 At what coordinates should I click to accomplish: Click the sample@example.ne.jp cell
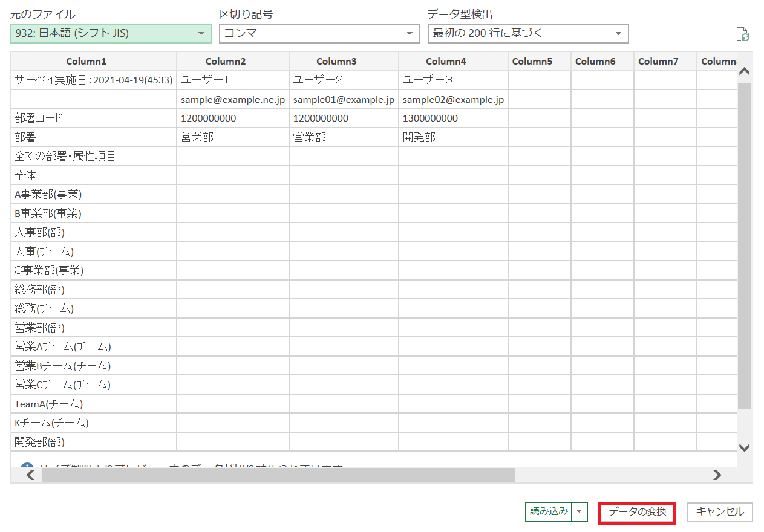(232, 99)
